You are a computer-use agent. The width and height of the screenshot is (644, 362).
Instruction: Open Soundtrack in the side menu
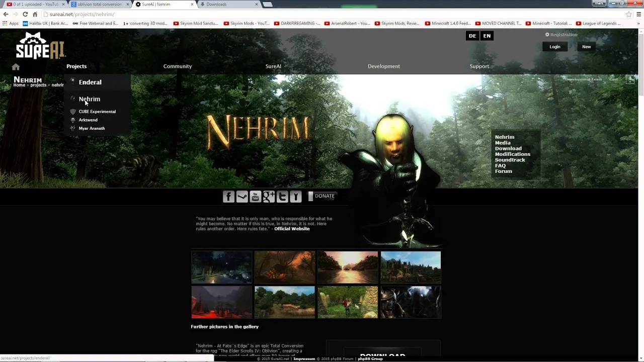[510, 160]
